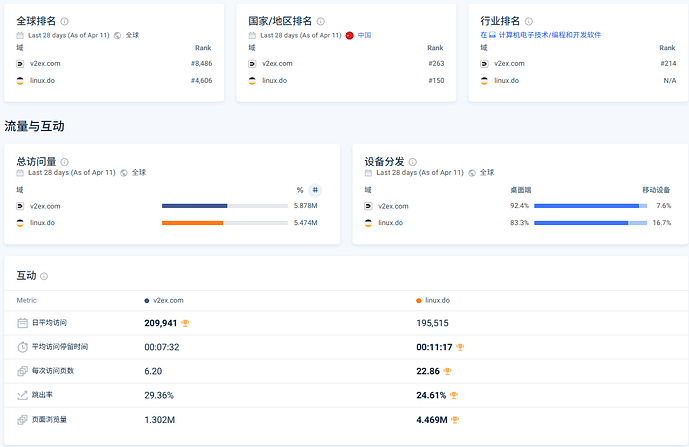Click v2ex.com in 总访问量 card
The height and width of the screenshot is (447, 689).
coord(45,206)
